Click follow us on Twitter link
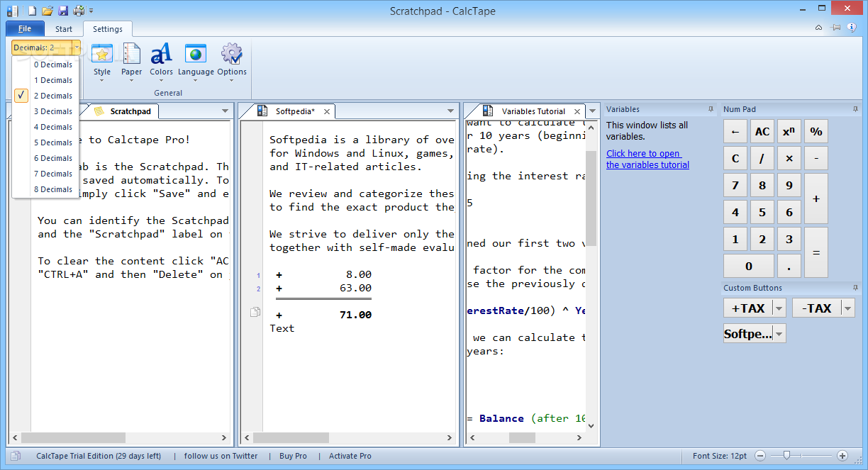Image resolution: width=868 pixels, height=470 pixels. [x=221, y=456]
